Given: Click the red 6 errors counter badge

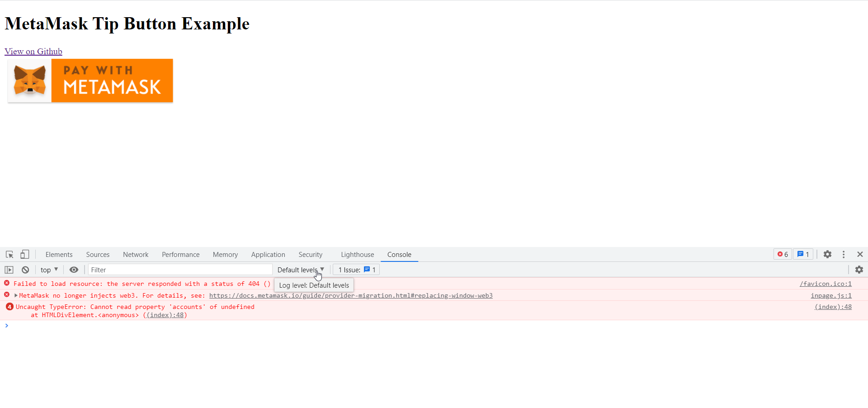Looking at the screenshot, I should pyautogui.click(x=783, y=255).
